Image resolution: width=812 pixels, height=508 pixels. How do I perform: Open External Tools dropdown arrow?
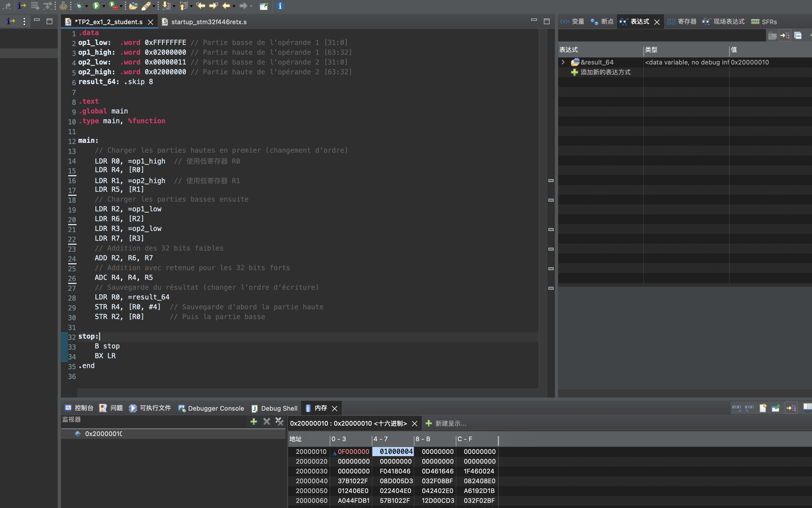pos(121,6)
